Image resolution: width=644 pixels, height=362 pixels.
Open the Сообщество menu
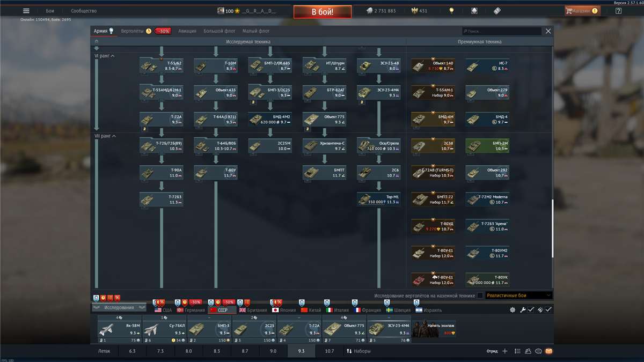84,11
